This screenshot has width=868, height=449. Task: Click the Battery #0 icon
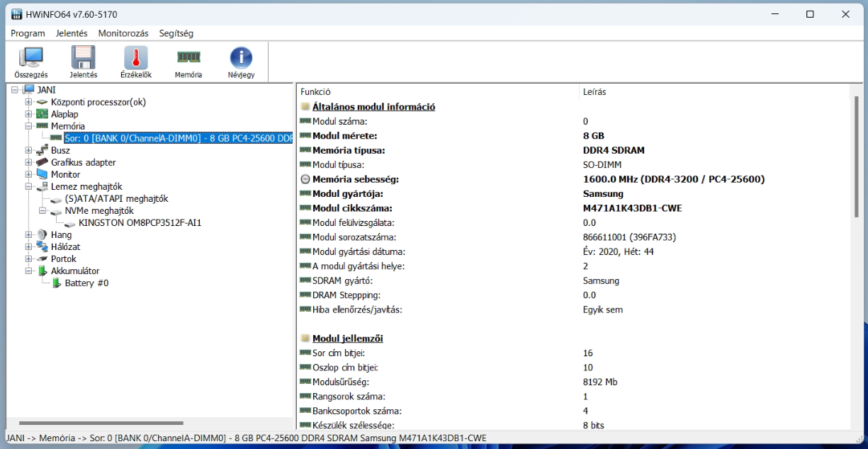click(57, 283)
